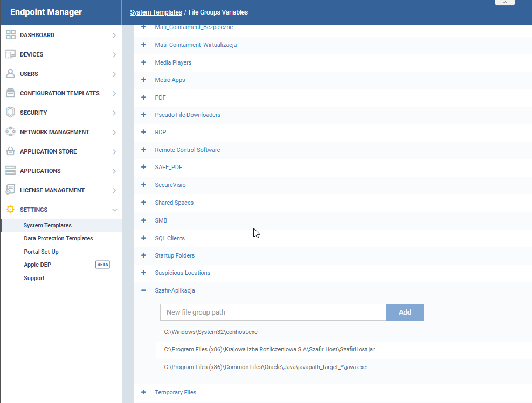Click the Users person icon
Image resolution: width=532 pixels, height=403 pixels.
coord(10,74)
